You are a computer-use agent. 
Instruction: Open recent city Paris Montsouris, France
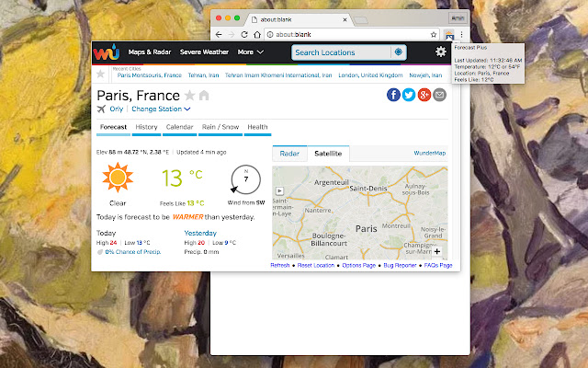[x=149, y=75]
